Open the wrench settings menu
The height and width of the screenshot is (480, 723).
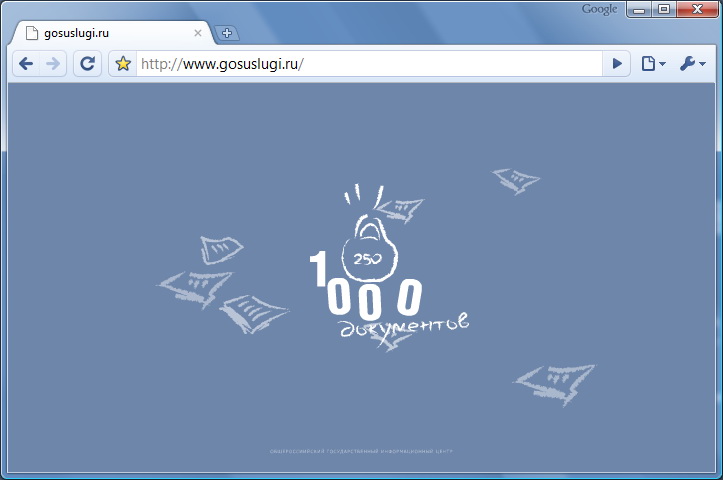coord(692,64)
